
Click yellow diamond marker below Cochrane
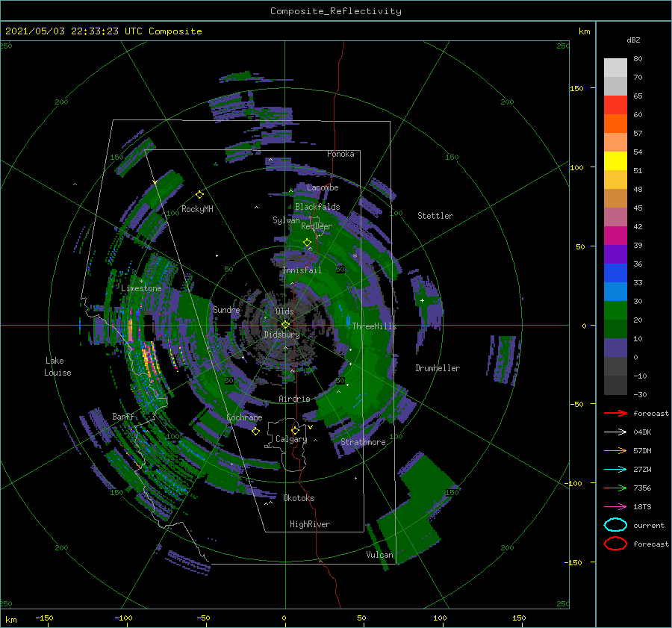255,431
